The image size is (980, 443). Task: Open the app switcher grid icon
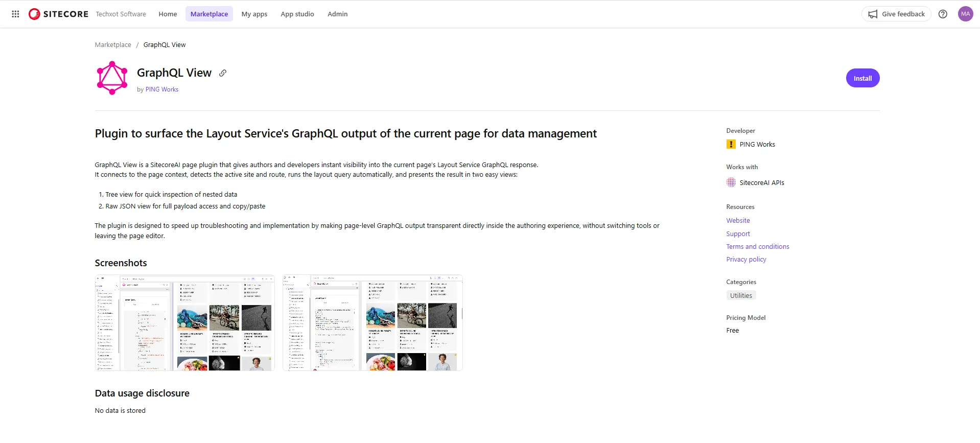click(15, 14)
